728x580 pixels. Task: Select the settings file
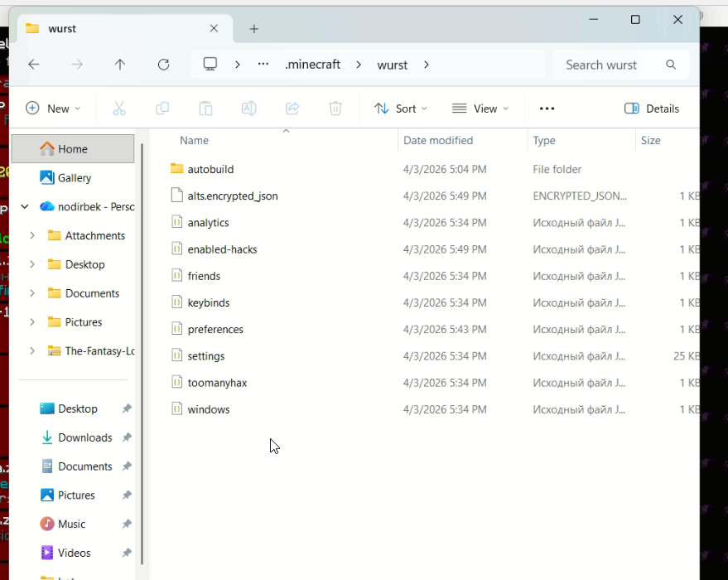click(205, 356)
